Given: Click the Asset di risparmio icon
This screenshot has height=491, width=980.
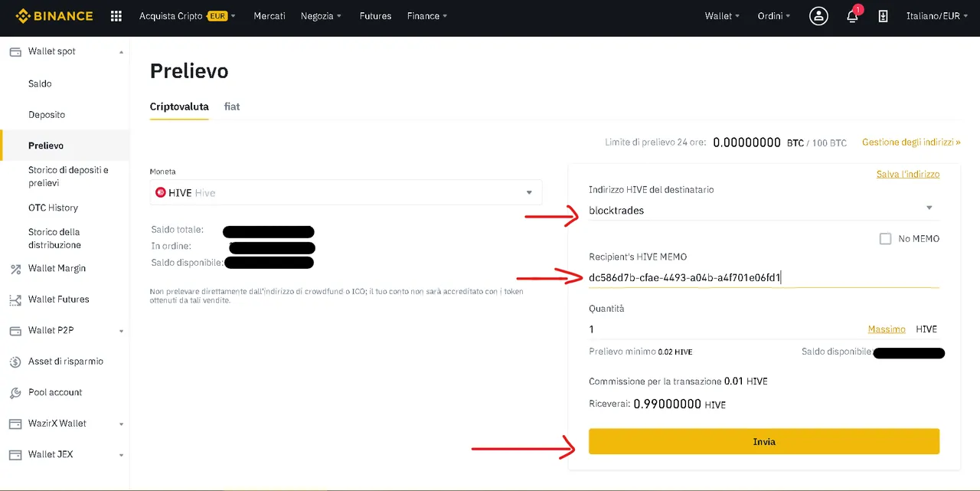Looking at the screenshot, I should pos(15,362).
